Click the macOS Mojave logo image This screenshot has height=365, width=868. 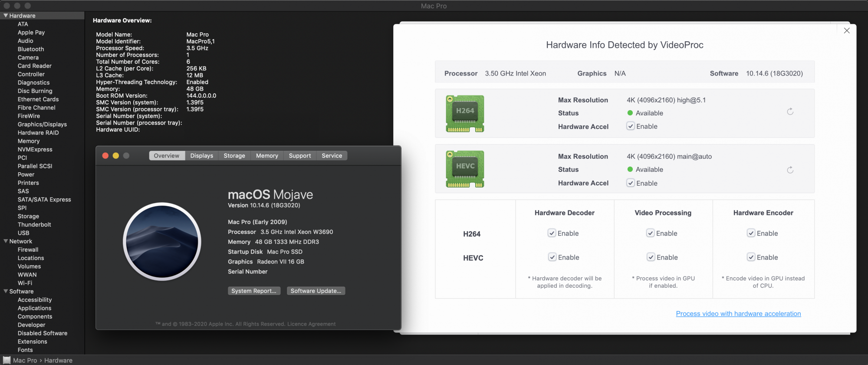pyautogui.click(x=162, y=241)
